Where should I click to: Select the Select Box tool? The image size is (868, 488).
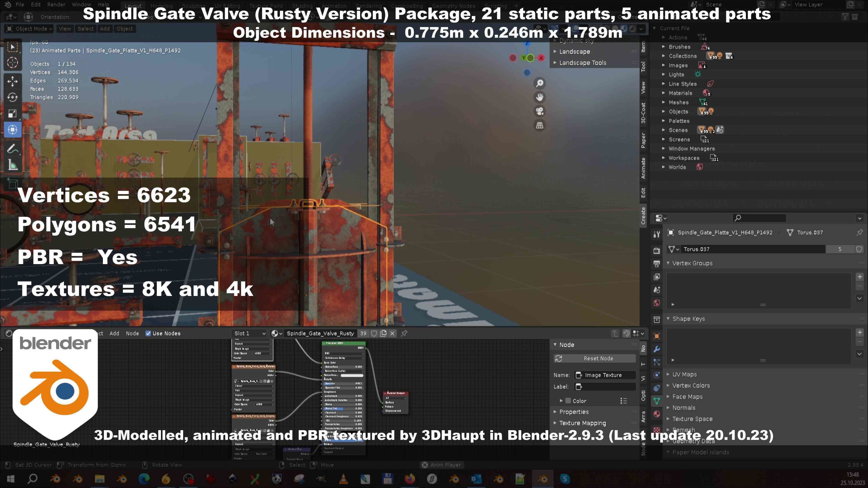tap(12, 47)
